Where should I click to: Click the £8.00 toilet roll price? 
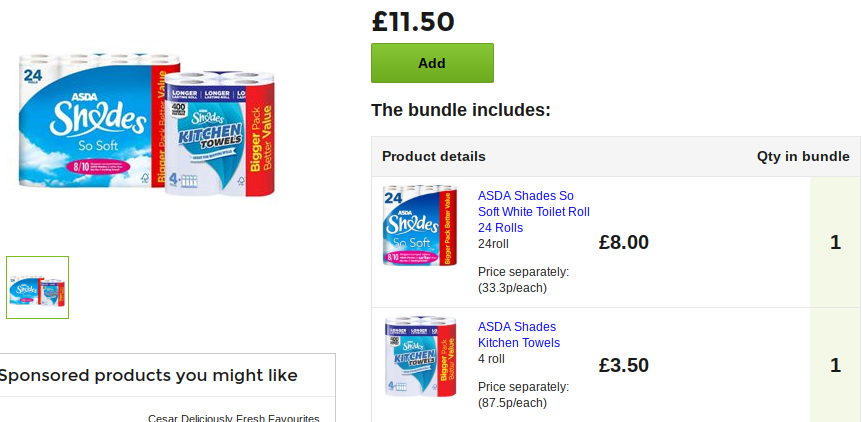(x=624, y=242)
